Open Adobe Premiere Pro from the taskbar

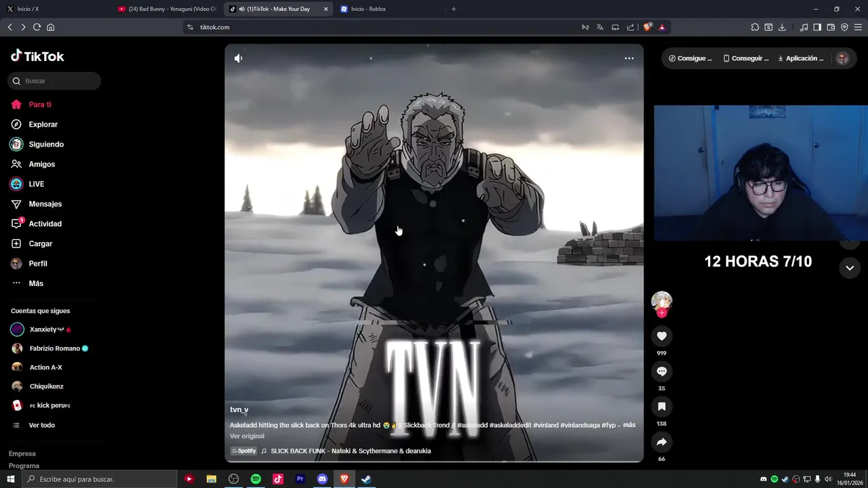click(300, 479)
